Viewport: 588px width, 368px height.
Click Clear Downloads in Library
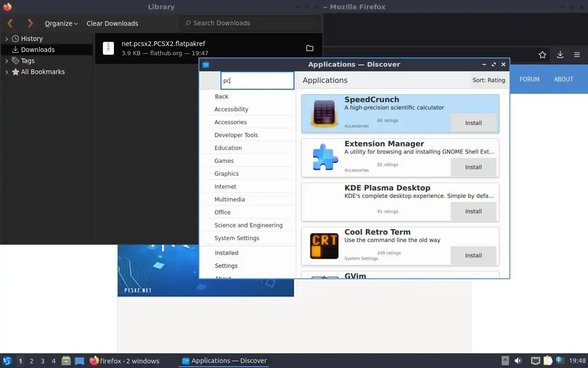pos(112,23)
